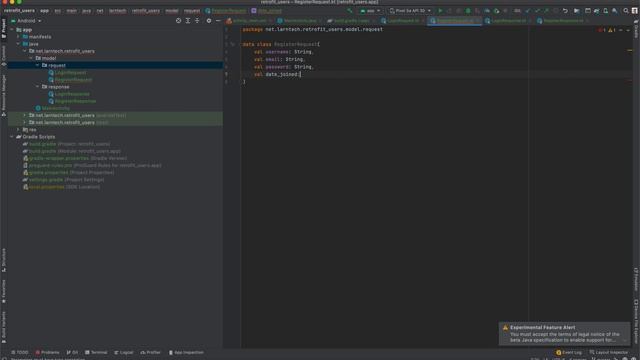Hide the Project panel with minus icon
This screenshot has height=360, width=640.
(x=218, y=20)
